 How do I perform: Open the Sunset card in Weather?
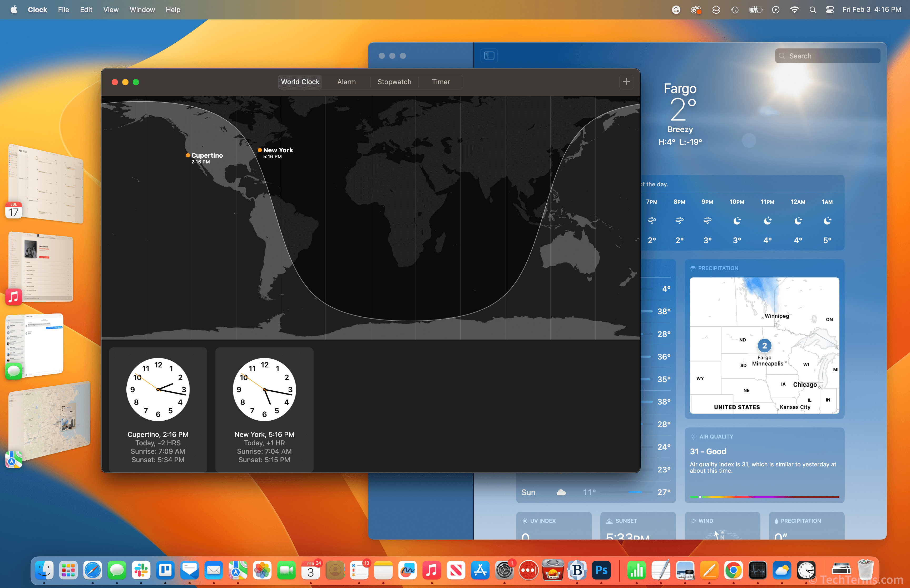point(638,526)
